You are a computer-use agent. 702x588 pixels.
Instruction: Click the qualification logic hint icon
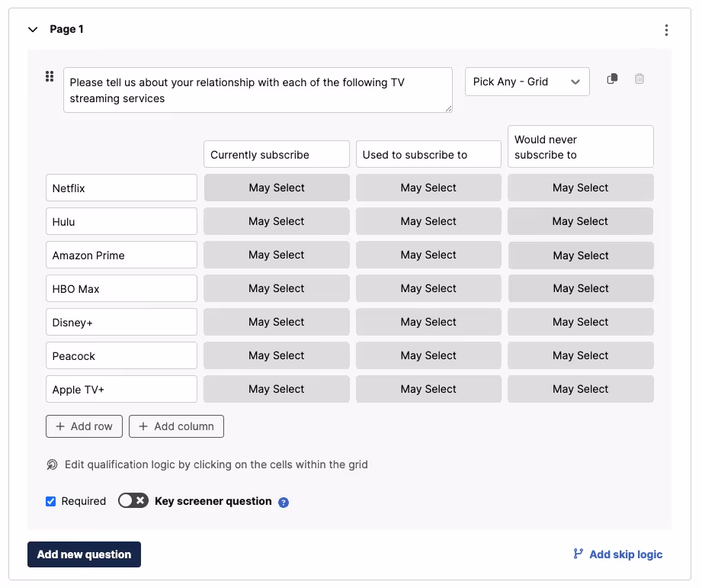pos(52,465)
